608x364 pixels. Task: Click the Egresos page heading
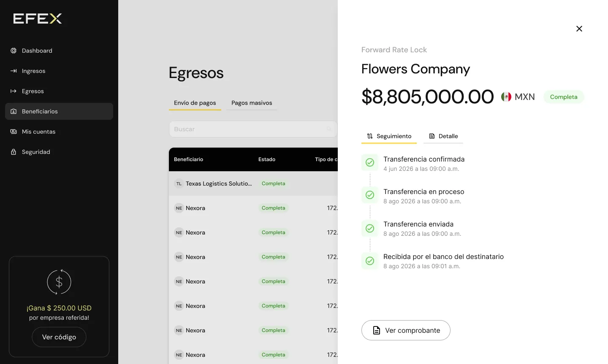(196, 73)
